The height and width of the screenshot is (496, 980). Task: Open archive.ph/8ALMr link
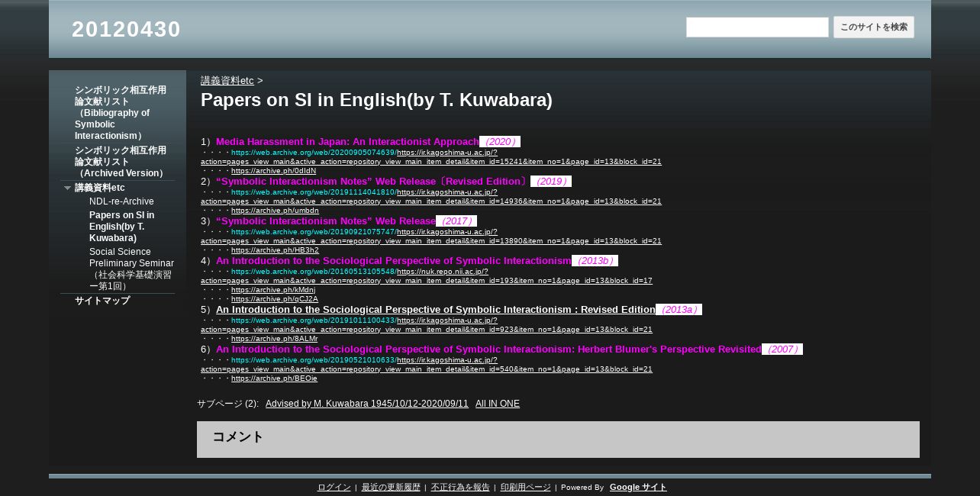pos(274,339)
